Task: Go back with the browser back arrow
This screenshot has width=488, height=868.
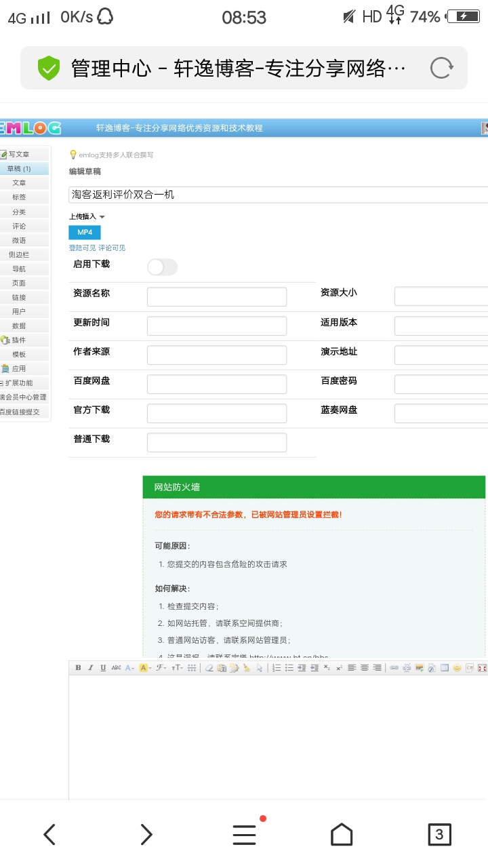Action: pyautogui.click(x=49, y=834)
